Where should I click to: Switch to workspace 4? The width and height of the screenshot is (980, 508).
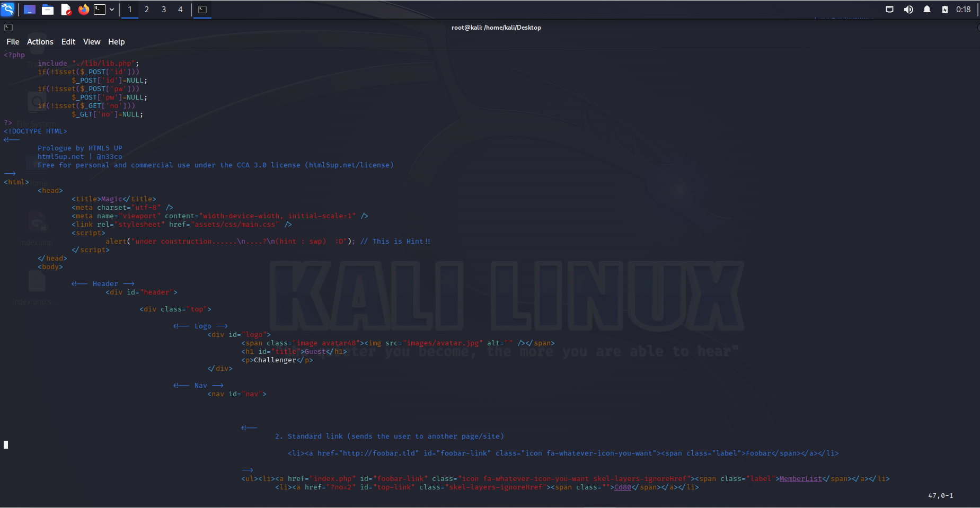pos(180,10)
